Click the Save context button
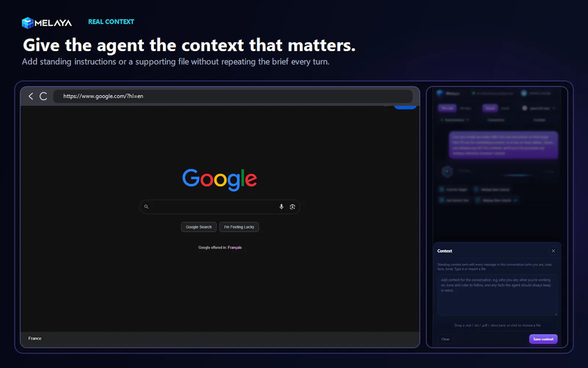 [x=543, y=339]
